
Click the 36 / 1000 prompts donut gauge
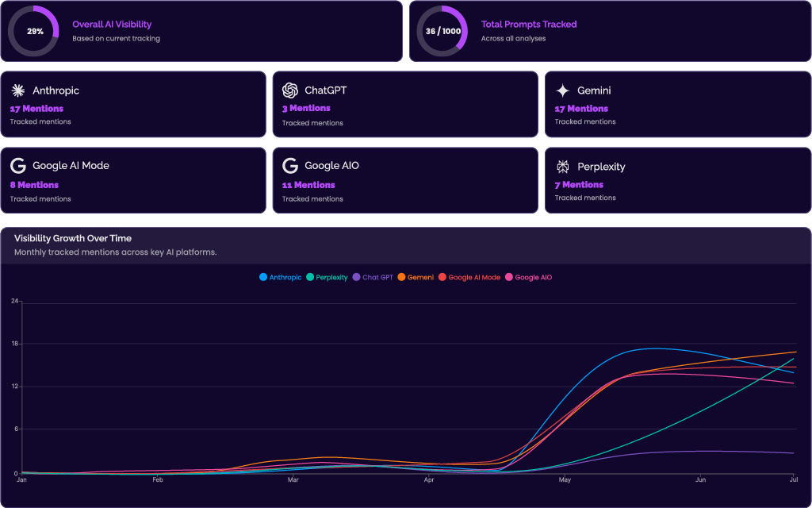point(442,31)
